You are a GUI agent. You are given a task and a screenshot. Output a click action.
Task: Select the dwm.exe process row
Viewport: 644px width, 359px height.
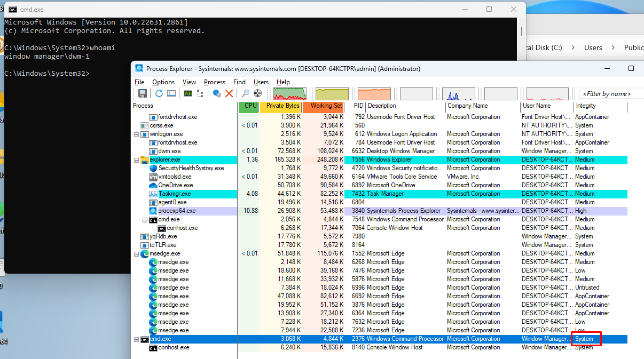click(x=380, y=151)
